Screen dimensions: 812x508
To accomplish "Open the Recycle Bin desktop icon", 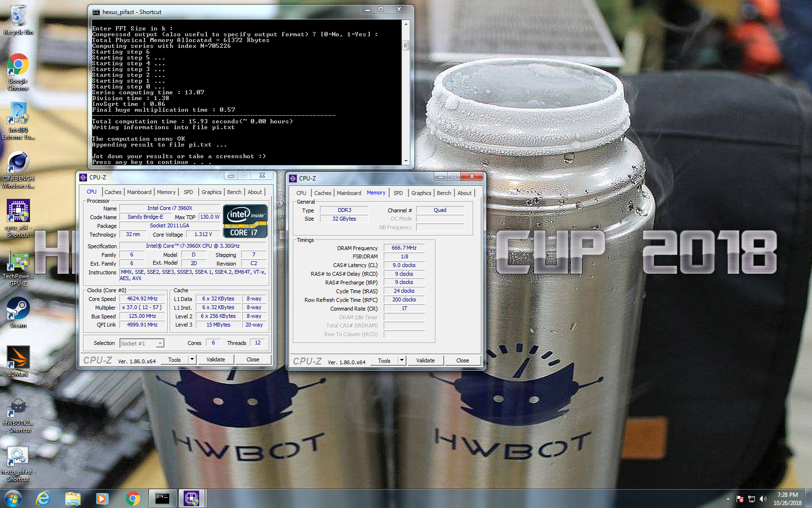I will point(18,19).
